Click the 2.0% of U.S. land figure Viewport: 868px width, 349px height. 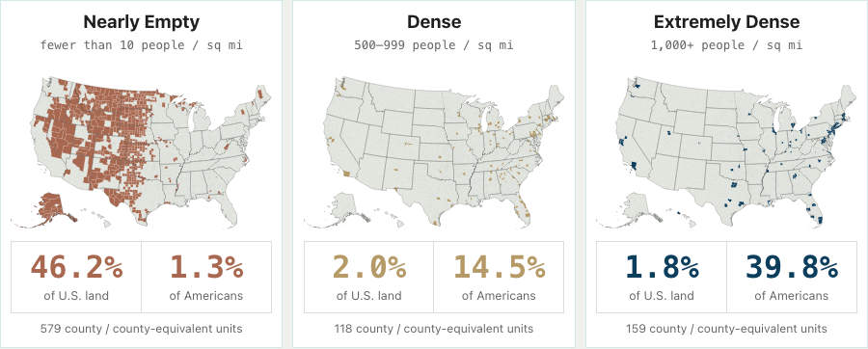(x=368, y=277)
